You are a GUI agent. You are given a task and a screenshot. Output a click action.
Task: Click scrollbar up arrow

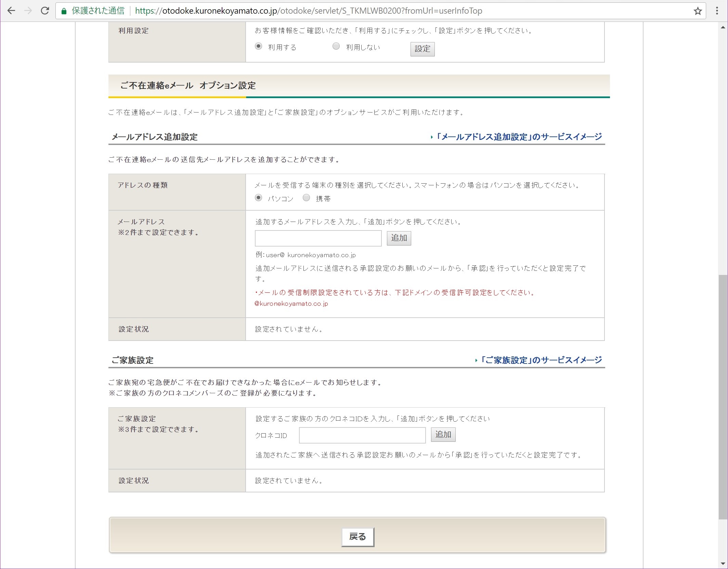(x=723, y=27)
